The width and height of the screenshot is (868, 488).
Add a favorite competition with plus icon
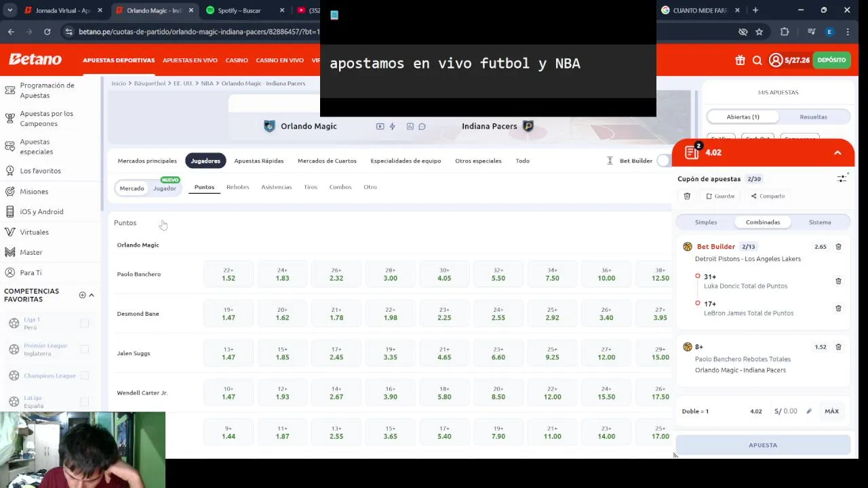click(x=82, y=295)
